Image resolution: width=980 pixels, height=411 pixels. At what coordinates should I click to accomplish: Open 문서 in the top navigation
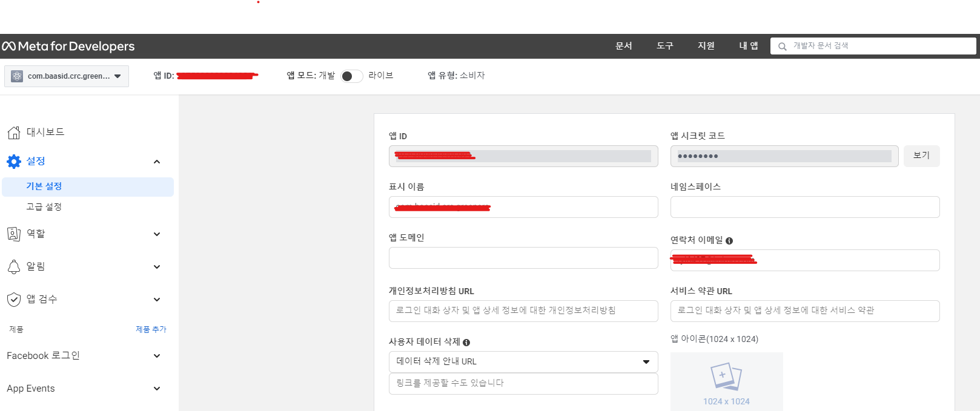pos(624,46)
